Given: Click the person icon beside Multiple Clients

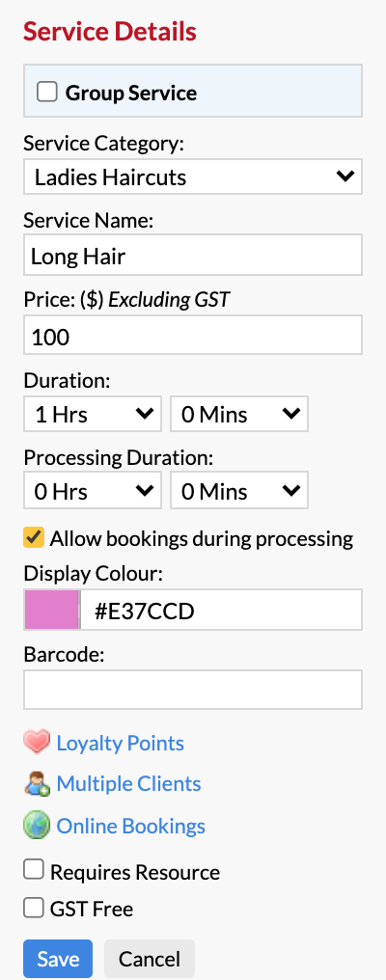Looking at the screenshot, I should (x=37, y=784).
